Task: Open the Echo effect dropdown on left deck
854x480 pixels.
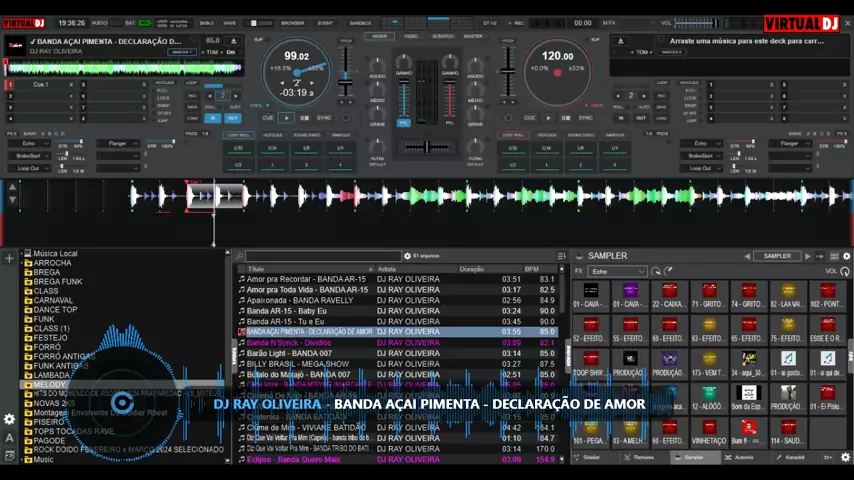Action: click(x=29, y=143)
